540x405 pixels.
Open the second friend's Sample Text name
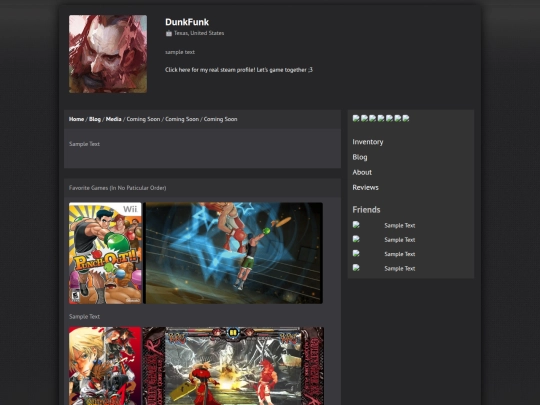[400, 240]
